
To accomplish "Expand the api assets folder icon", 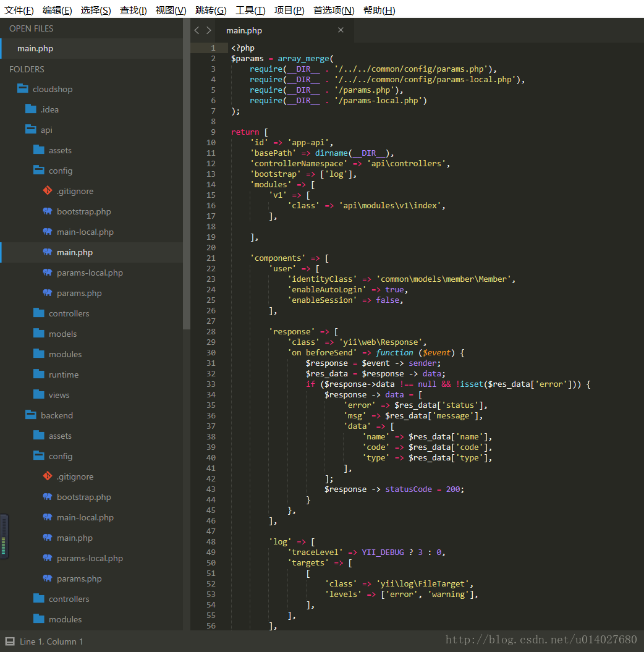I will point(39,150).
